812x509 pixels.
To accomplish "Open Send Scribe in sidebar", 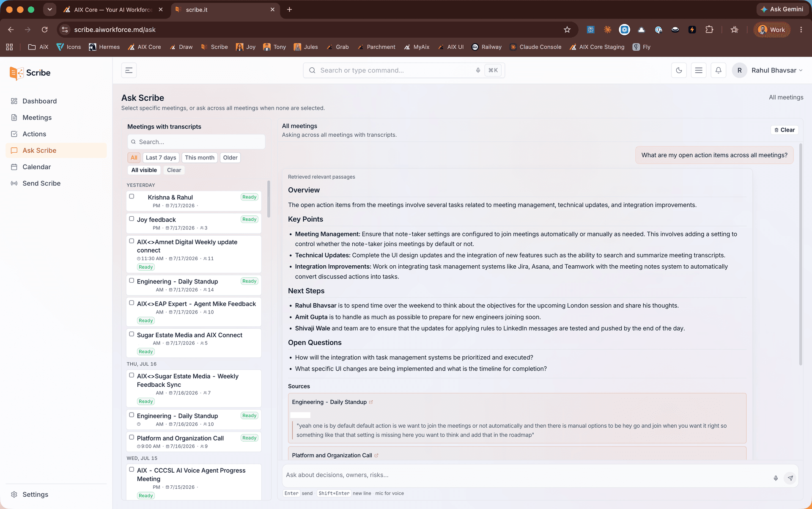I will [x=56, y=184].
